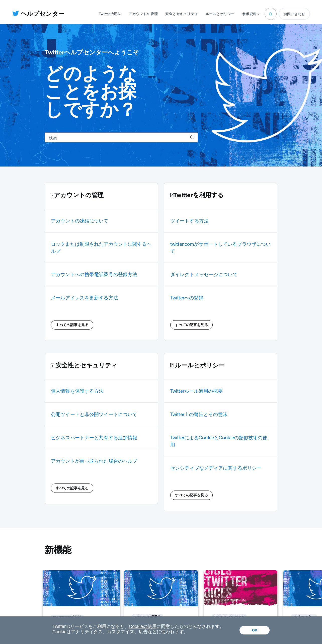Open アカウントの凍結について article

coord(79,221)
